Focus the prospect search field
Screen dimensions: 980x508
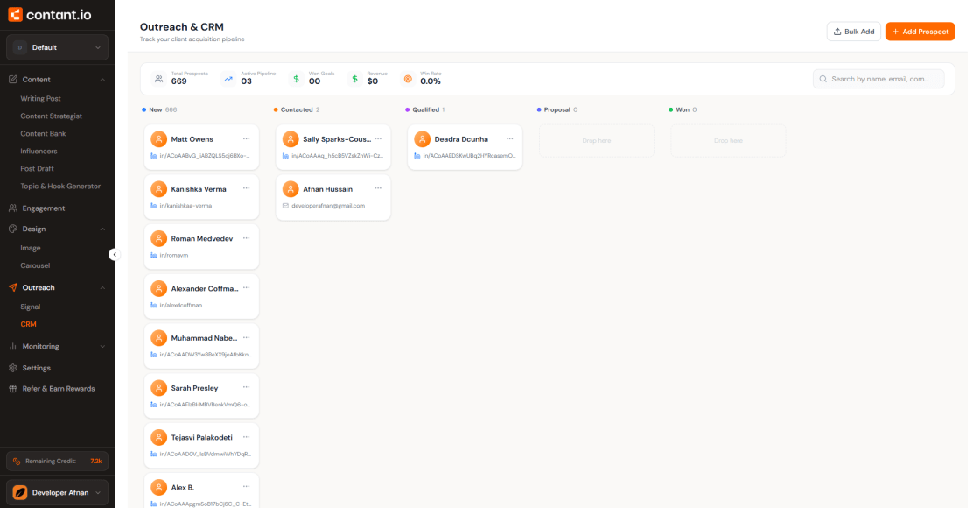coord(878,79)
